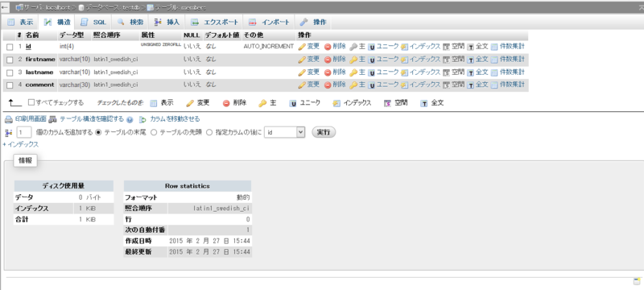
Task: Click the 名前 column header
Action: click(32, 35)
